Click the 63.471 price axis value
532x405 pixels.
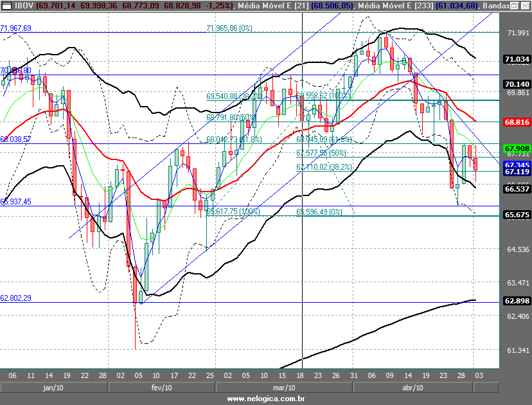[x=518, y=283]
